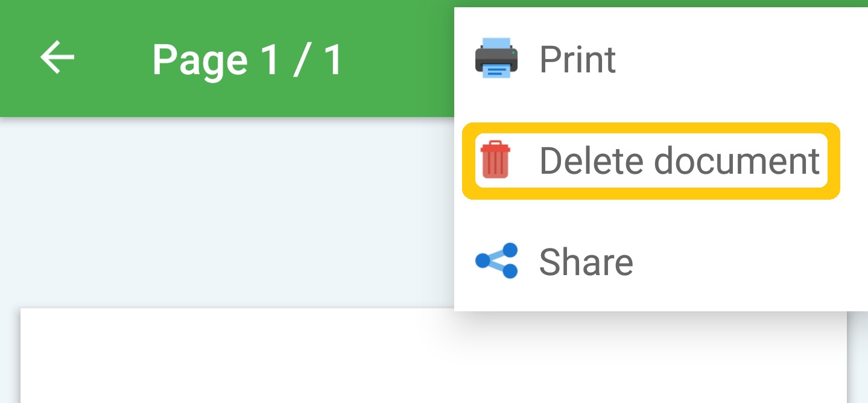
Task: Click the word "Print" label text
Action: (x=577, y=59)
